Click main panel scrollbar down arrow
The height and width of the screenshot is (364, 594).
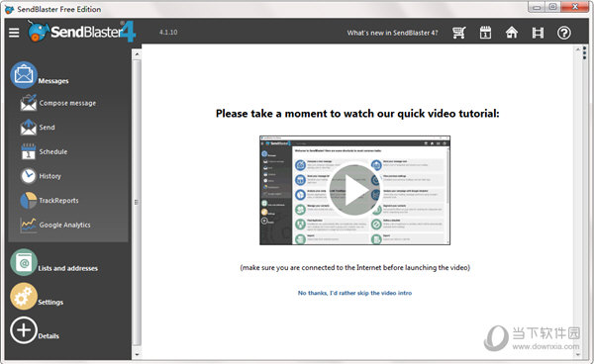tap(578, 354)
